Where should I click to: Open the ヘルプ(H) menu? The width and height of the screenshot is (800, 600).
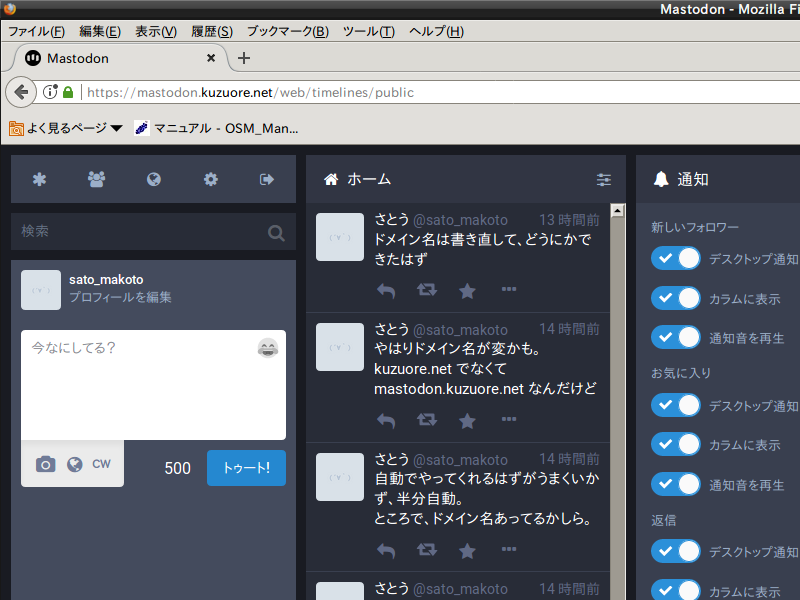click(x=436, y=32)
